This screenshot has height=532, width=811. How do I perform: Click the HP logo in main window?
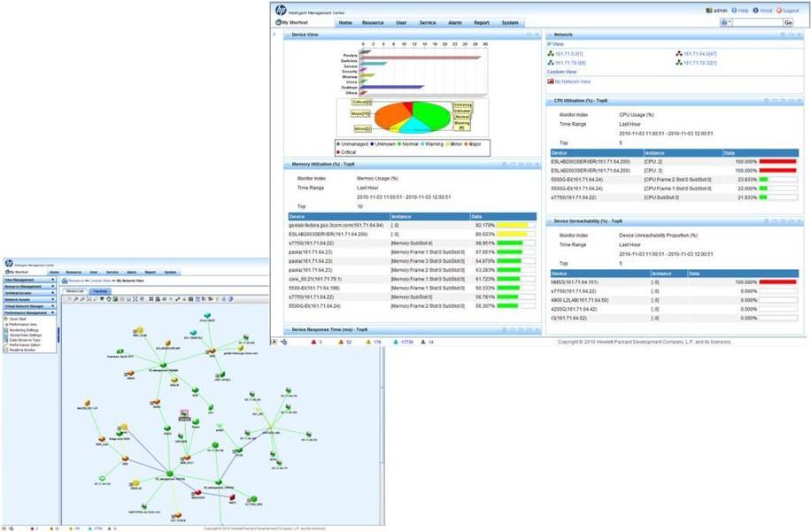click(x=282, y=10)
